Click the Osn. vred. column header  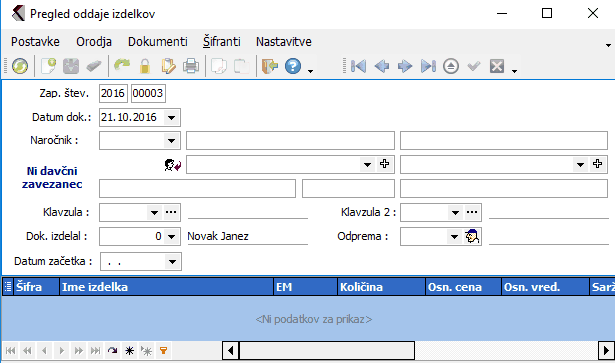click(x=545, y=287)
